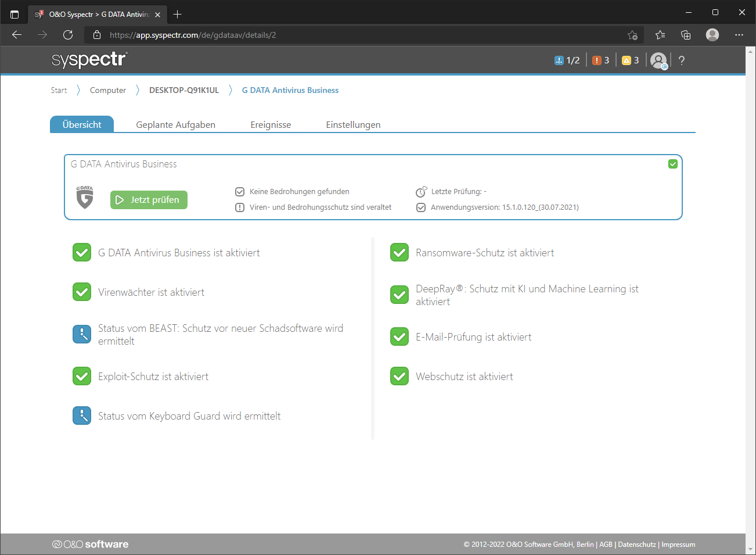Click the 'Letzte Prüfung' clock icon
Image resolution: width=756 pixels, height=555 pixels.
421,192
